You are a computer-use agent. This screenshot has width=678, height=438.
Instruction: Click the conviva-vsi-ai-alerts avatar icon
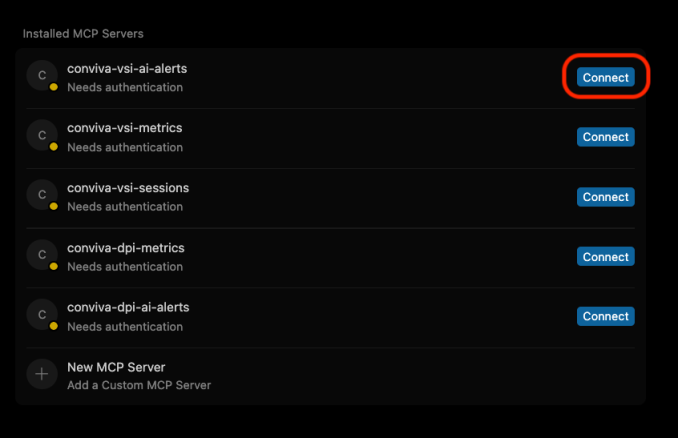point(42,76)
